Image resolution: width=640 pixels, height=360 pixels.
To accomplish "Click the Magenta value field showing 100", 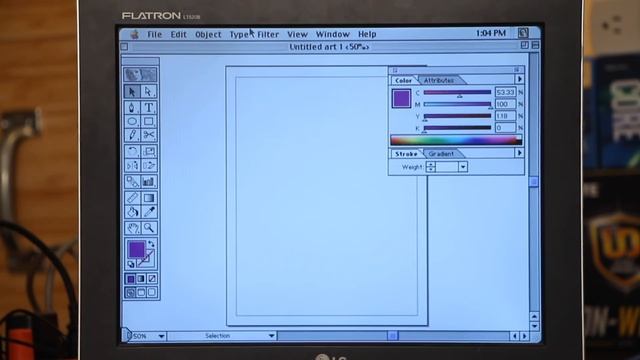I will tap(505, 104).
